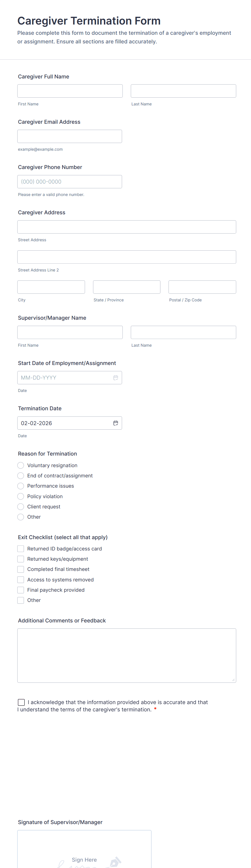251x868 pixels.
Task: Click the Caregiver Phone Number field
Action: point(70,182)
